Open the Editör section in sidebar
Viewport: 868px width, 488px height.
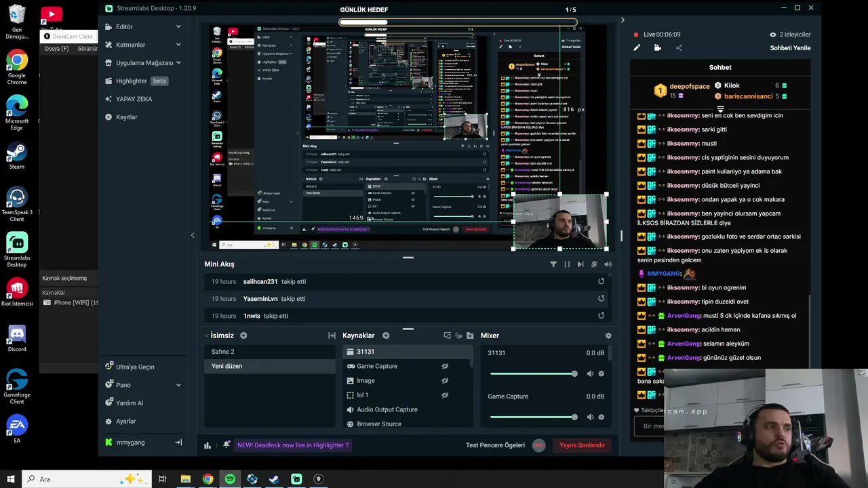coord(124,26)
